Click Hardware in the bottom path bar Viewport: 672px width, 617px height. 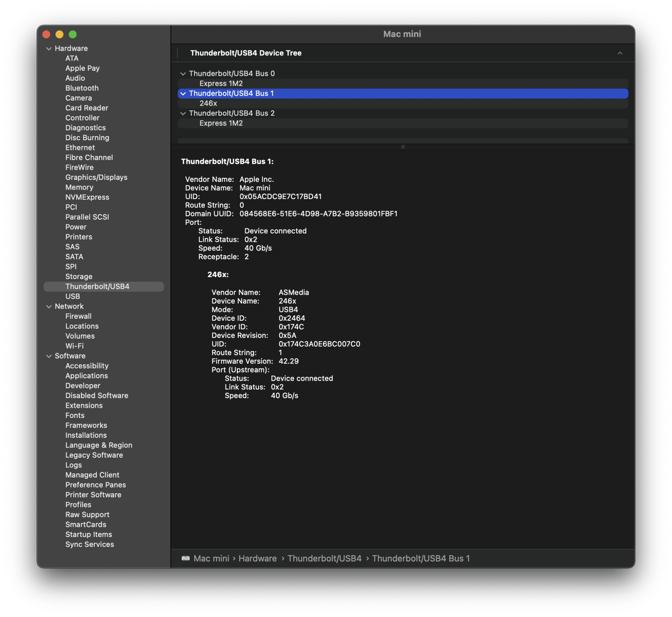(258, 558)
